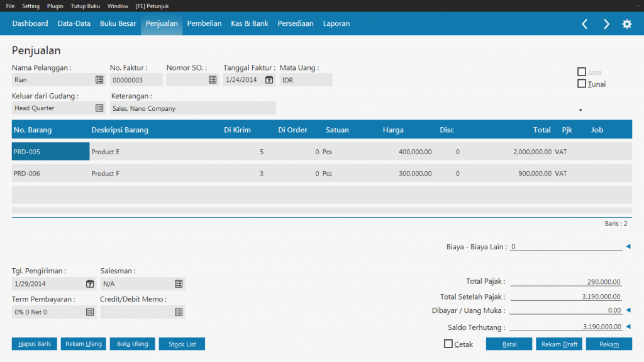Switch to the Pembelian tab
The image size is (644, 362).
tap(204, 23)
